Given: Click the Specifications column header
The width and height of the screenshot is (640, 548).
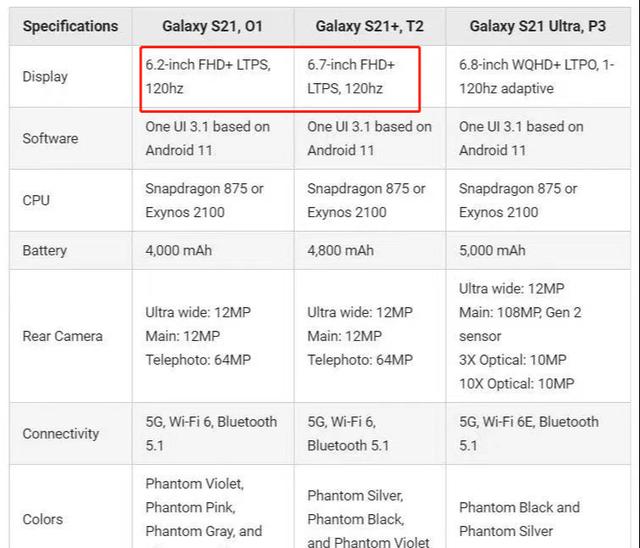Looking at the screenshot, I should [70, 26].
